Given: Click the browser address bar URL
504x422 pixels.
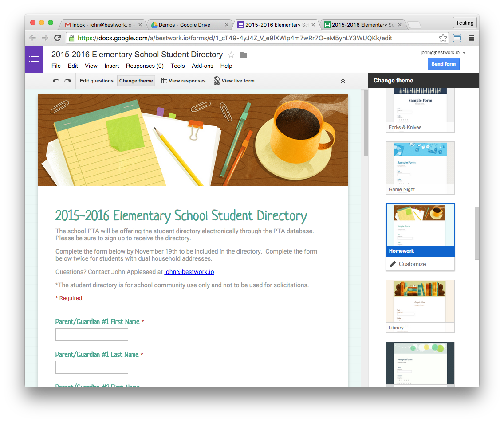Looking at the screenshot, I should (235, 38).
